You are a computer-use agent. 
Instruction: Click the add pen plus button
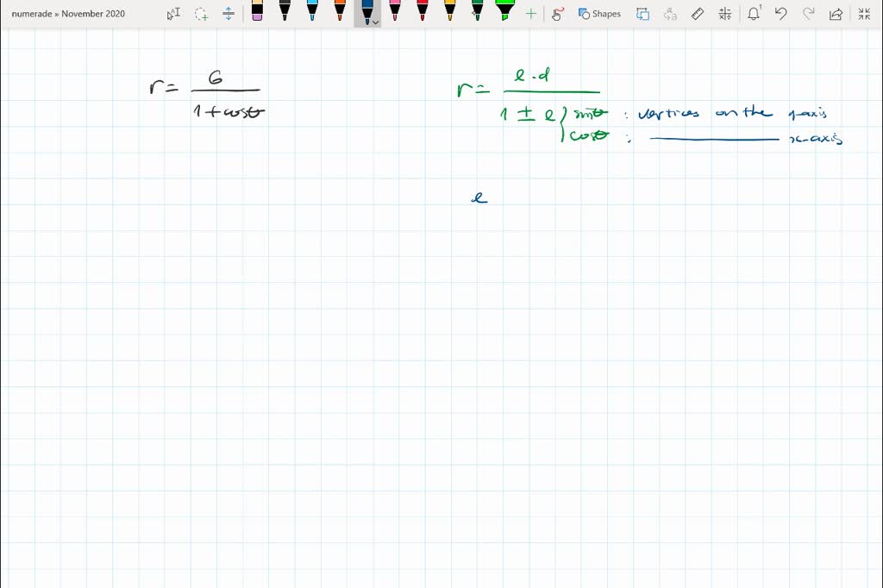(529, 14)
